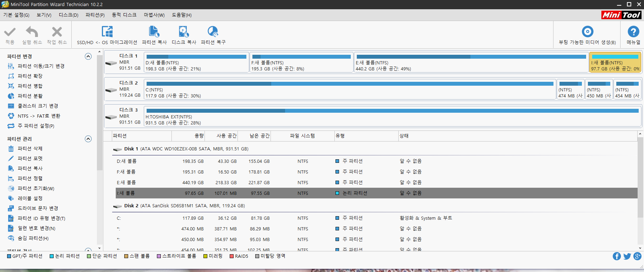The image size is (644, 272).
Task: Collapse the 파티션 변경 section
Action: [88, 57]
